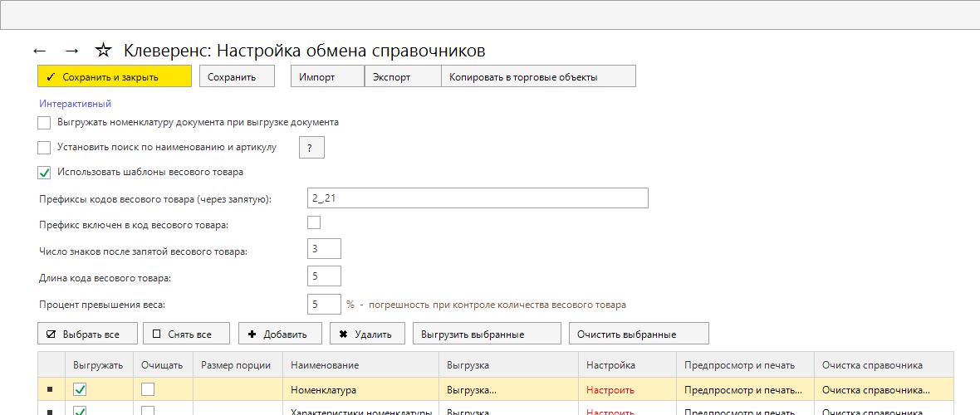980x415 pixels.
Task: Click Очистить выбранные
Action: [639, 333]
